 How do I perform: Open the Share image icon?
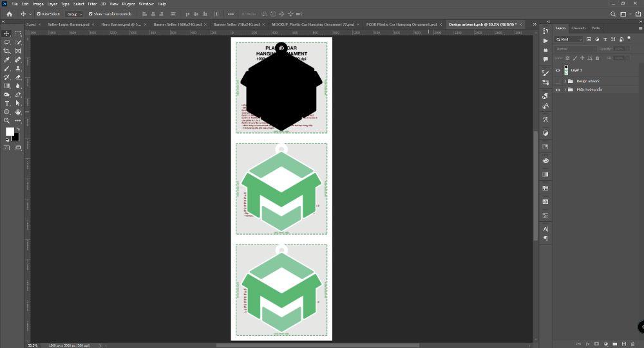point(638,14)
